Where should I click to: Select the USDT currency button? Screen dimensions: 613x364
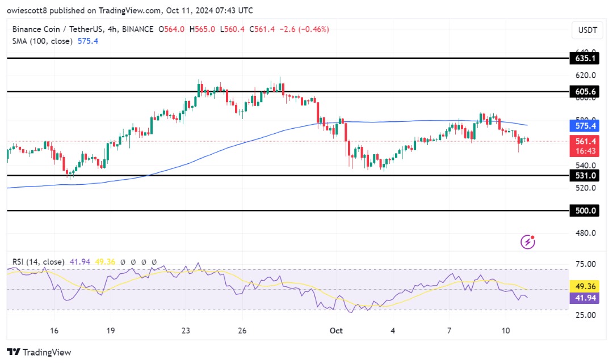(x=587, y=30)
